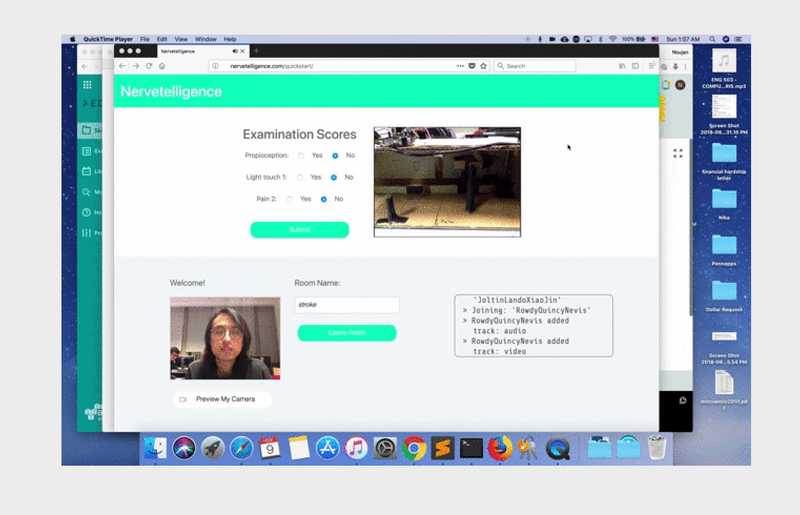This screenshot has height=515, width=800.
Task: Open App Store from the dock
Action: tap(328, 449)
